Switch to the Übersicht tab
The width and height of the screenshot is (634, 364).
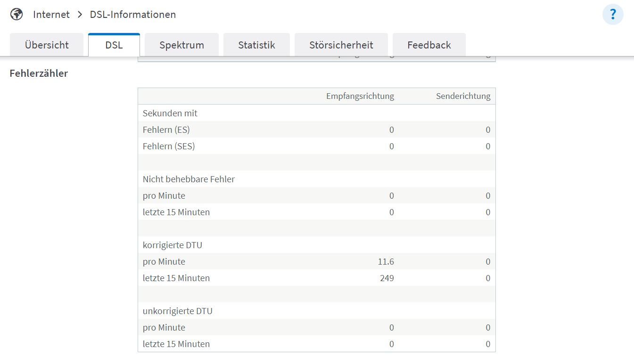[x=47, y=45]
